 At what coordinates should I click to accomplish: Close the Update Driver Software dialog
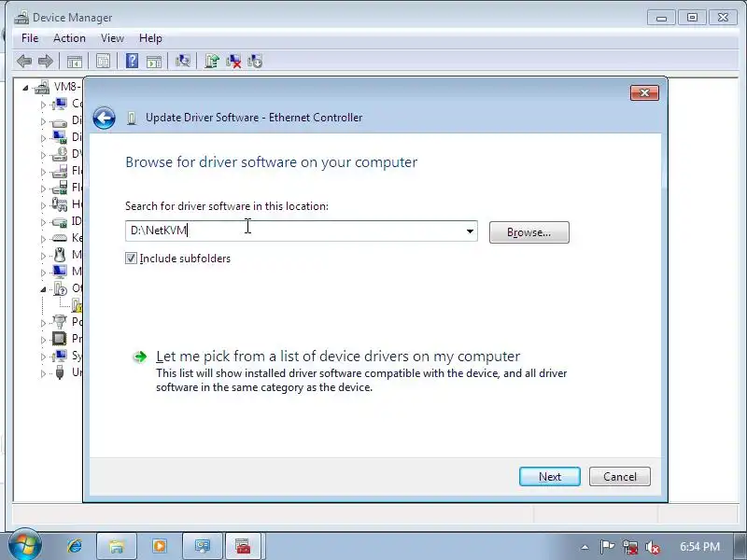click(x=644, y=92)
